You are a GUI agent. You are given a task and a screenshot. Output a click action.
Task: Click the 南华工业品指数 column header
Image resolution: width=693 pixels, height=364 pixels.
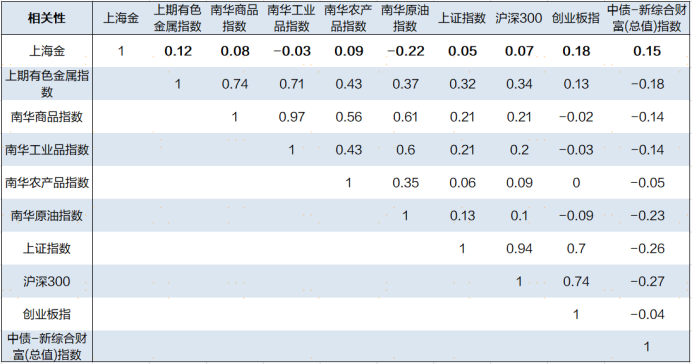(x=291, y=18)
